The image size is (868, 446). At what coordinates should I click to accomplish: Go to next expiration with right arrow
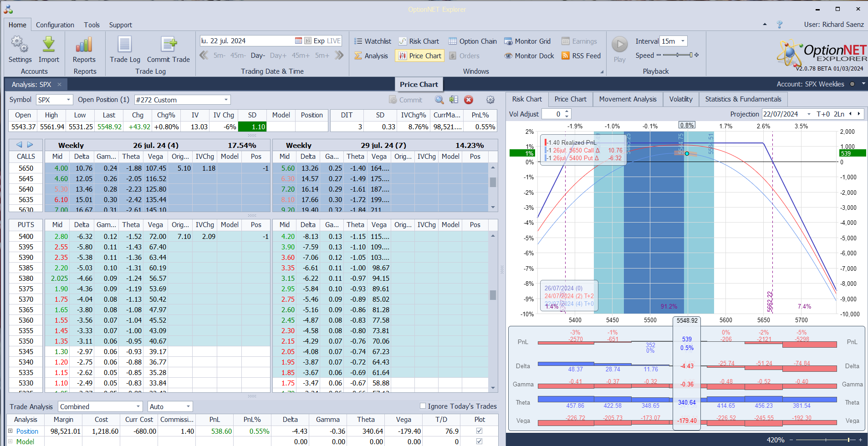(30, 145)
